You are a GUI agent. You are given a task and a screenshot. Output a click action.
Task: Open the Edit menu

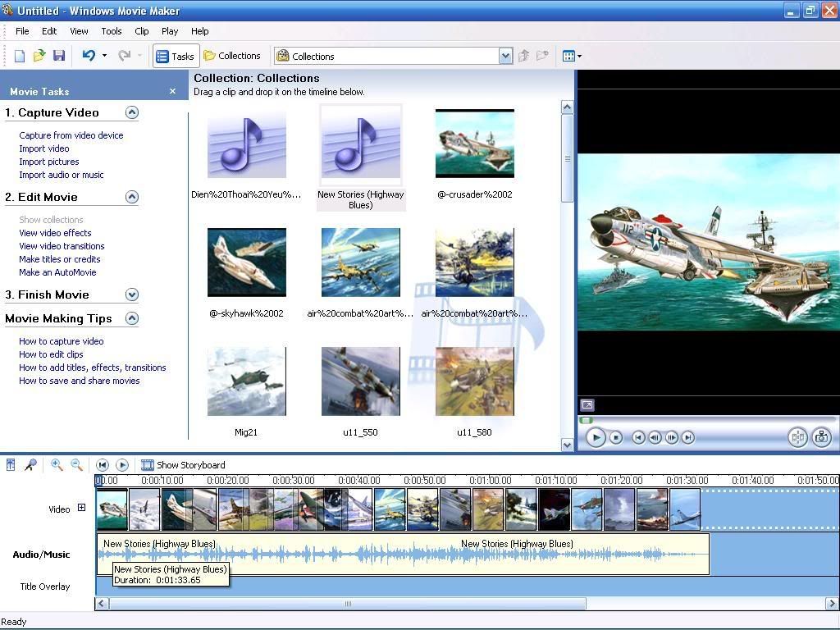pos(49,31)
